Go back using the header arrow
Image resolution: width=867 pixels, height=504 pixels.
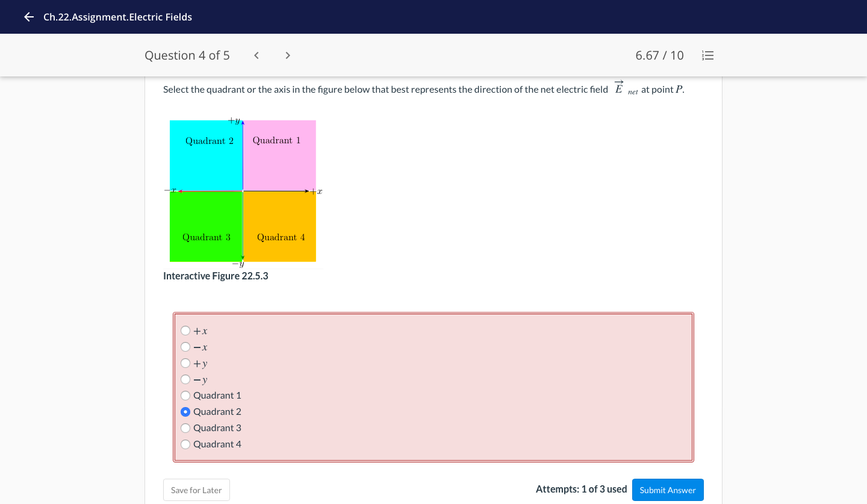[x=28, y=17]
